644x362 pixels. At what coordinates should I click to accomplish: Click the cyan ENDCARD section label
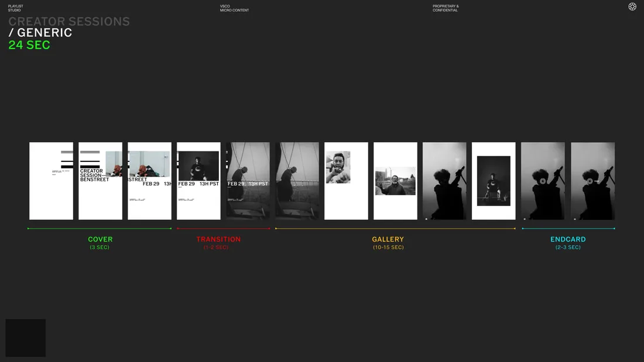pyautogui.click(x=568, y=239)
